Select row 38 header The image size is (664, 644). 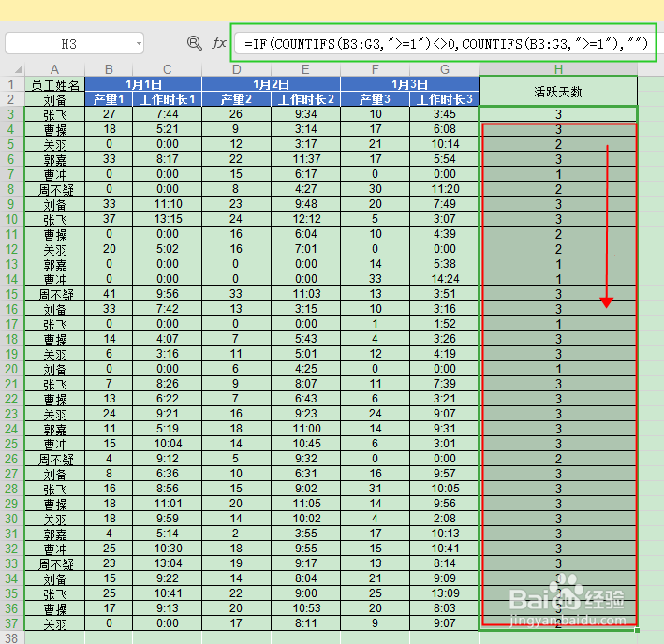tap(12, 638)
